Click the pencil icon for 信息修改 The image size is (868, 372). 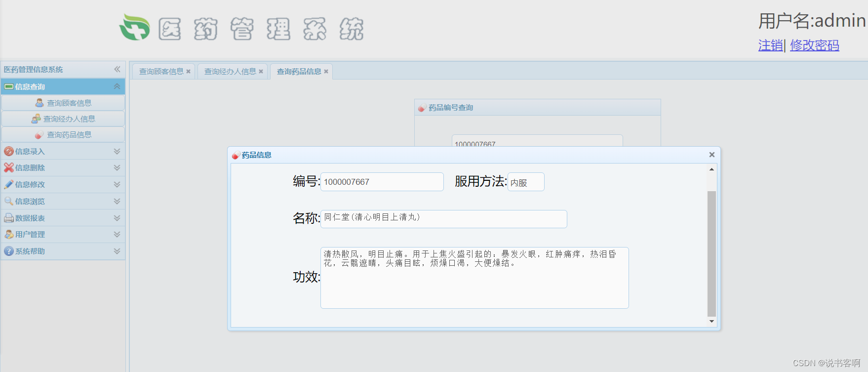(x=9, y=184)
